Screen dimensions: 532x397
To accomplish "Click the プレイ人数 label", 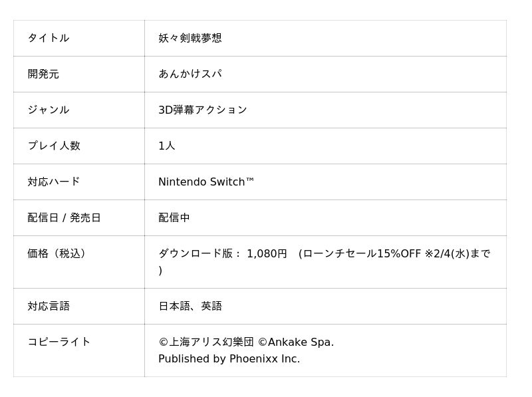I will [54, 146].
